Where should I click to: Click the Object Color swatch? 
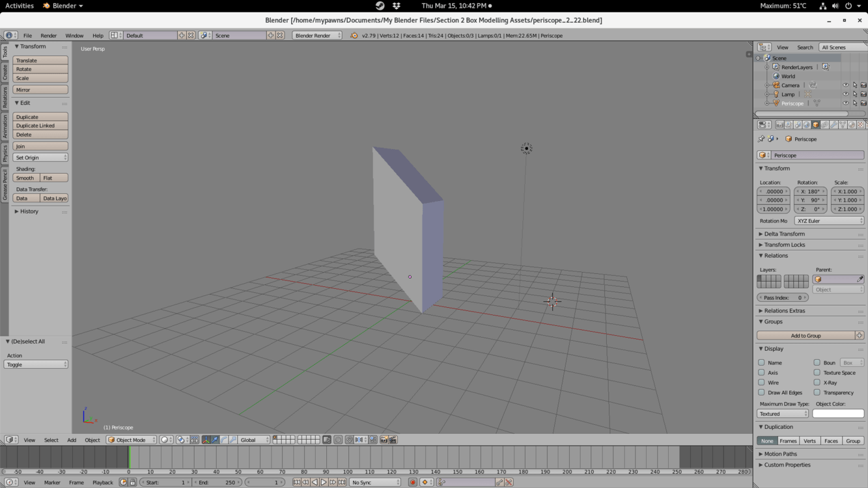(x=838, y=414)
